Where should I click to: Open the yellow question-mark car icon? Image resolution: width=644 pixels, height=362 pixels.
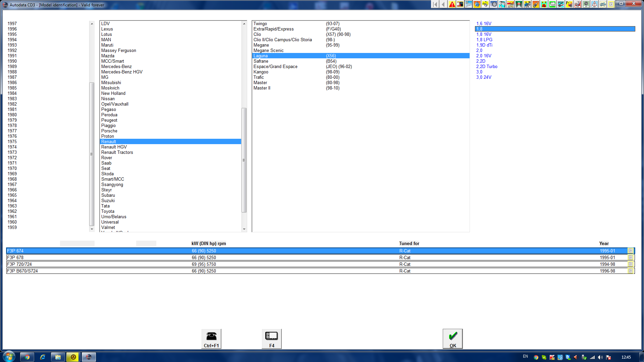coord(569,4)
